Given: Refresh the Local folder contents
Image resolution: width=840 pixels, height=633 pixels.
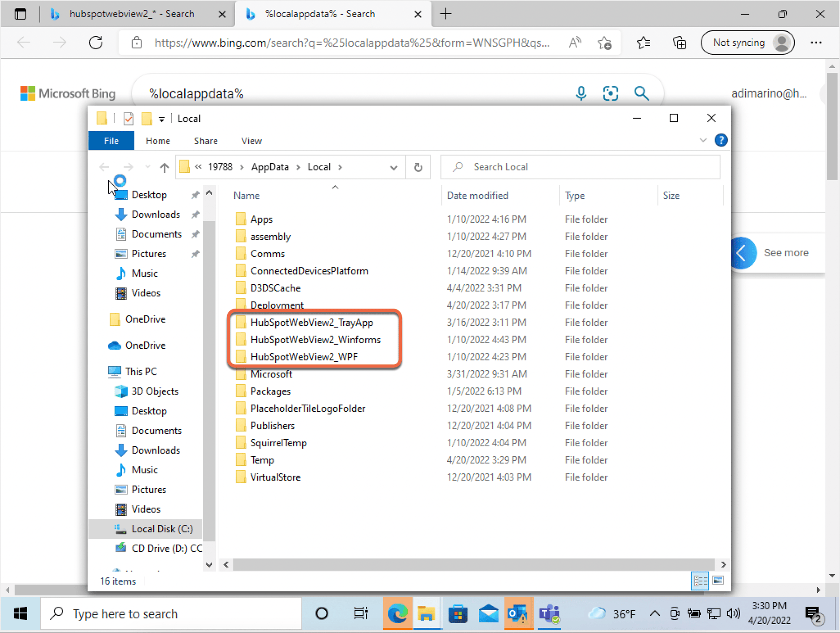Looking at the screenshot, I should 418,167.
